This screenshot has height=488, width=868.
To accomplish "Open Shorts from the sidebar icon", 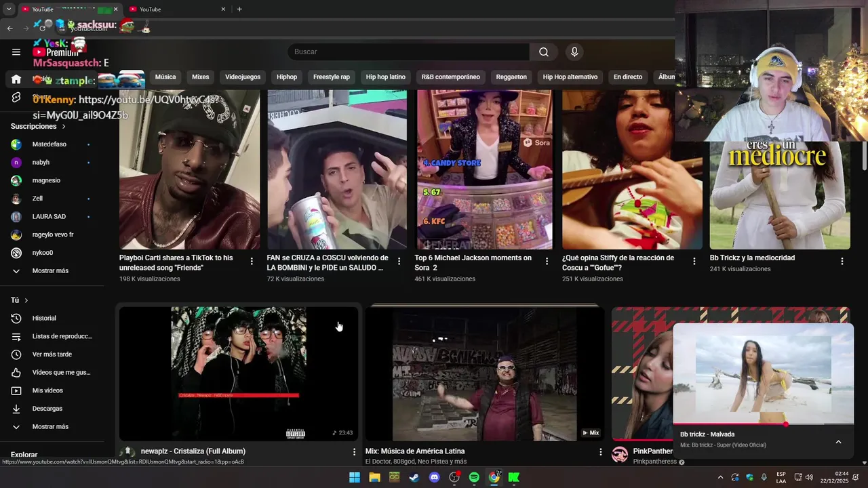I will coord(16,98).
